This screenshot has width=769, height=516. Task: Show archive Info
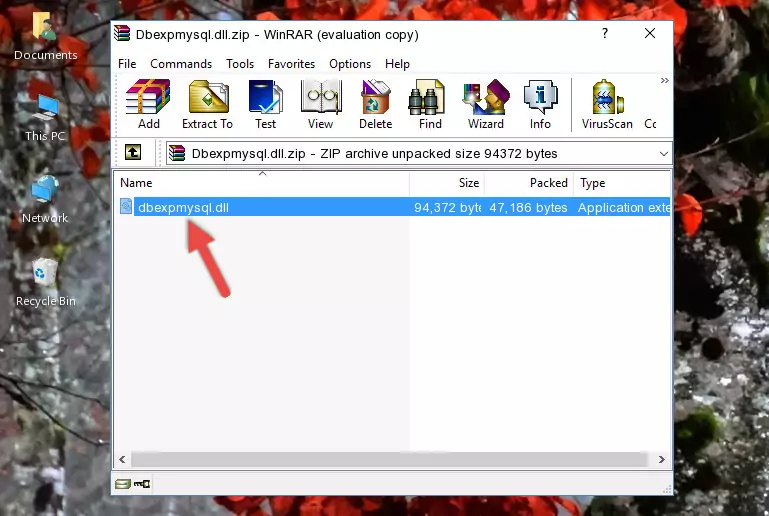540,104
